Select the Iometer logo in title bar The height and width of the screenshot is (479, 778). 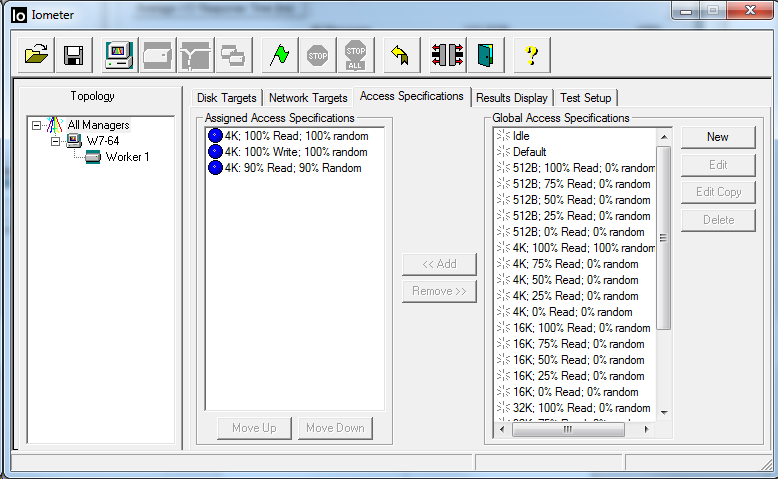point(19,15)
